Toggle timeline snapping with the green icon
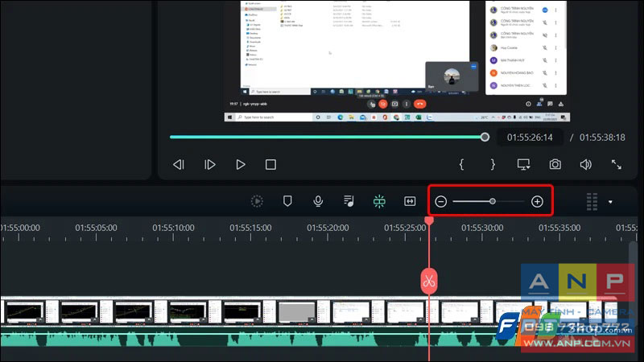This screenshot has width=644, height=362. tap(379, 201)
